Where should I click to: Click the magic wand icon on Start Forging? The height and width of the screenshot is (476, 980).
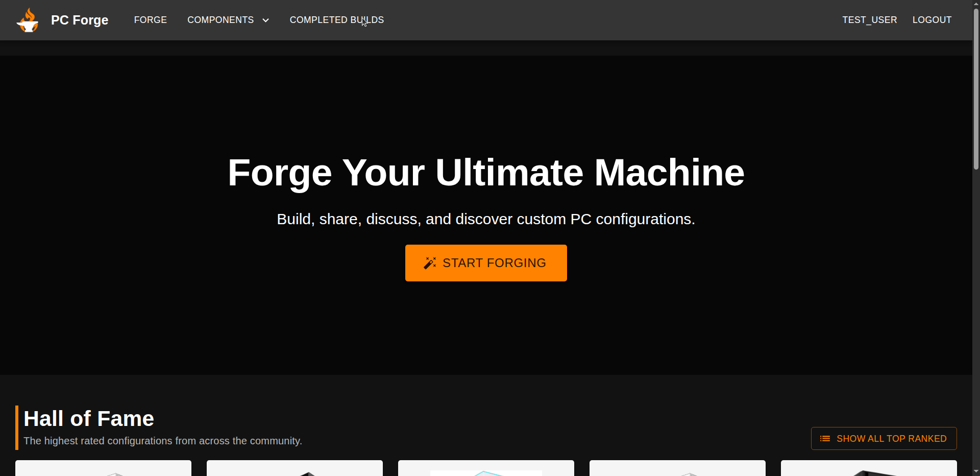coord(430,263)
